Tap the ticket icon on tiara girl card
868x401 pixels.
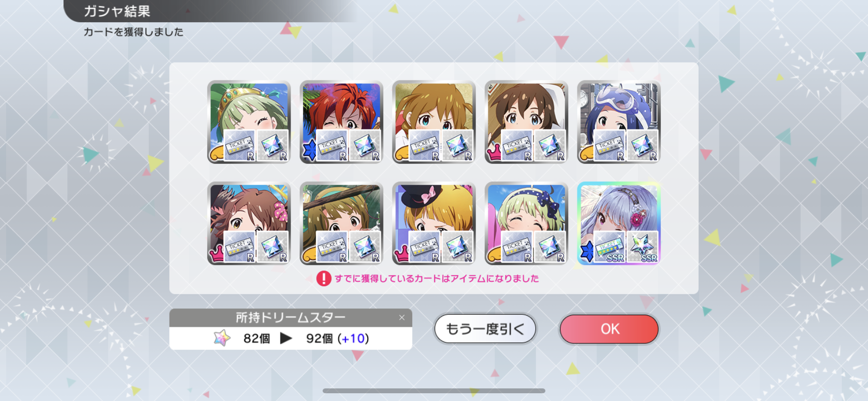(x=239, y=145)
